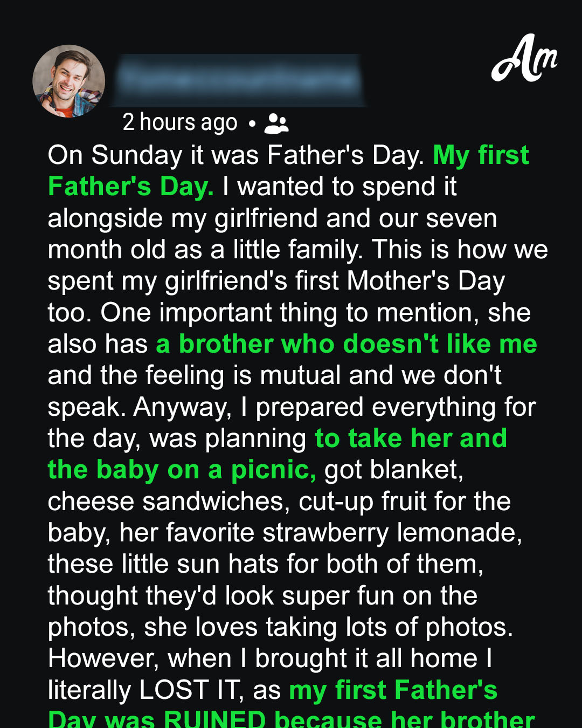
Task: Open the blurred author name
Action: [x=239, y=80]
